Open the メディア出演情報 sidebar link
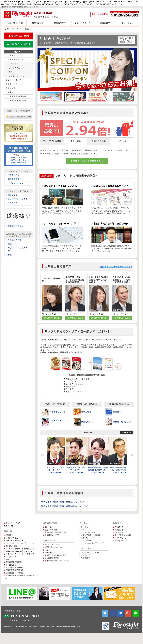The image size is (143, 644). tap(16, 183)
